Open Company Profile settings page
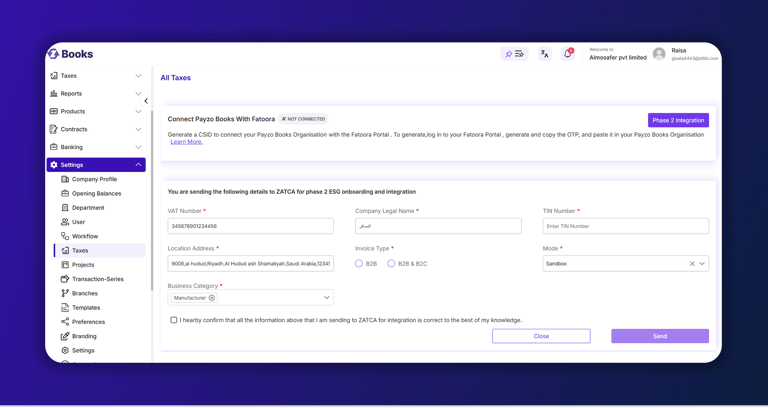The width and height of the screenshot is (768, 408). [x=95, y=179]
